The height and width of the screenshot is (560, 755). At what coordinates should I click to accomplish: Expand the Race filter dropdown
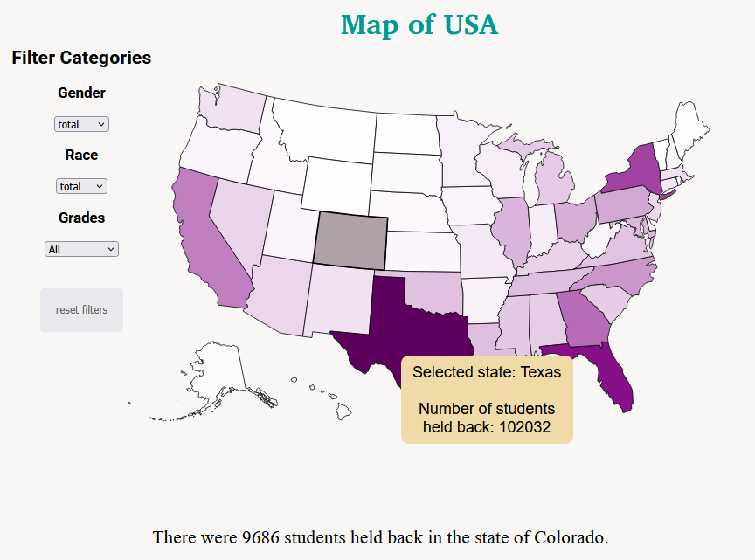[80, 186]
